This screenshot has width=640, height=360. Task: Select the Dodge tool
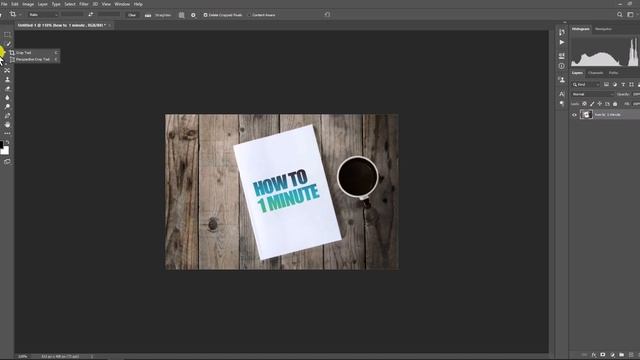click(7, 107)
